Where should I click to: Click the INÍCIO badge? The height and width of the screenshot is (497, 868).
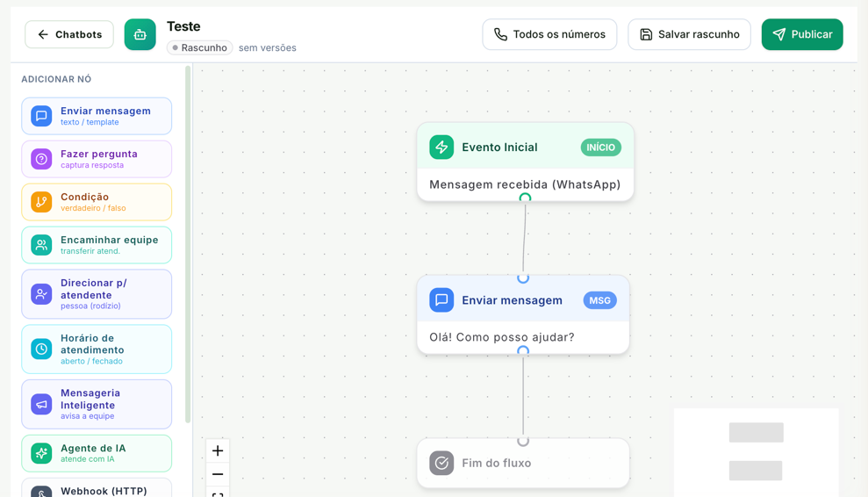(x=600, y=148)
